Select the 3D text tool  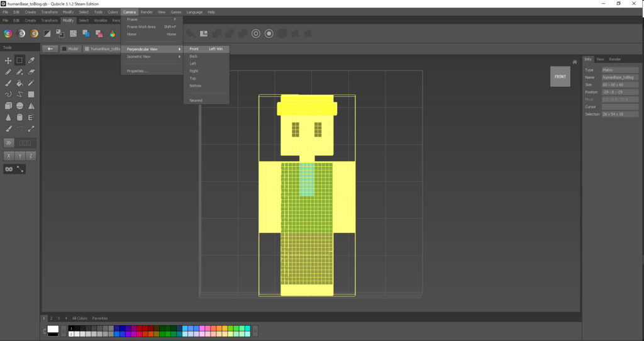pyautogui.click(x=31, y=117)
